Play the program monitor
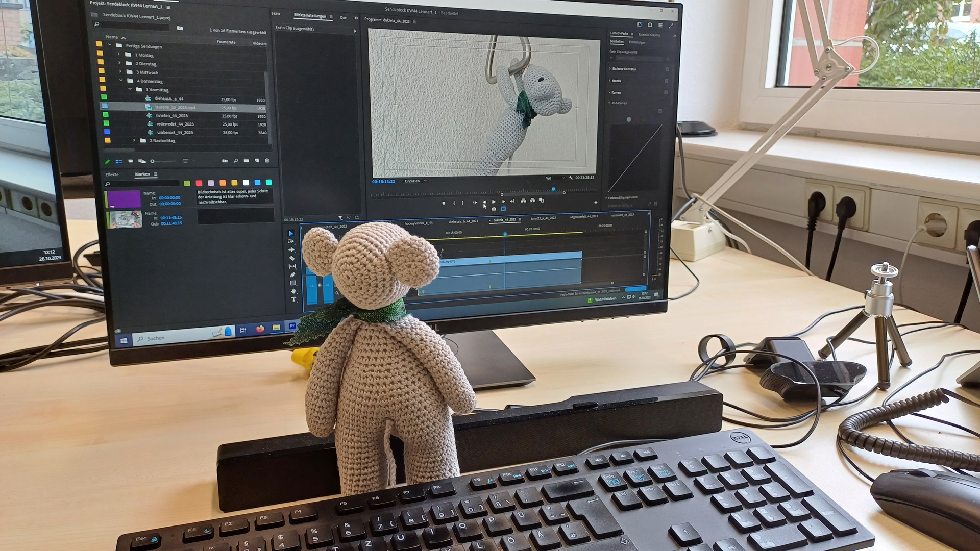Image resolution: width=980 pixels, height=551 pixels. (x=494, y=202)
